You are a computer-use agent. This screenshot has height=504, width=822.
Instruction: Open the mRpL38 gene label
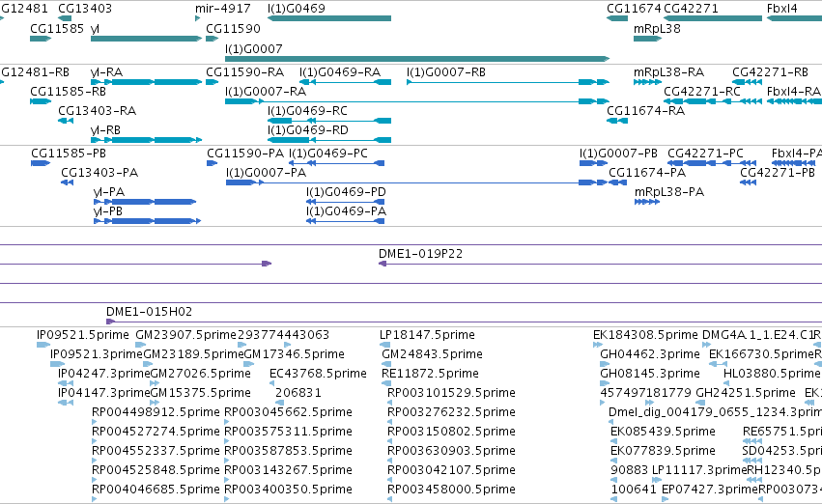tap(657, 28)
